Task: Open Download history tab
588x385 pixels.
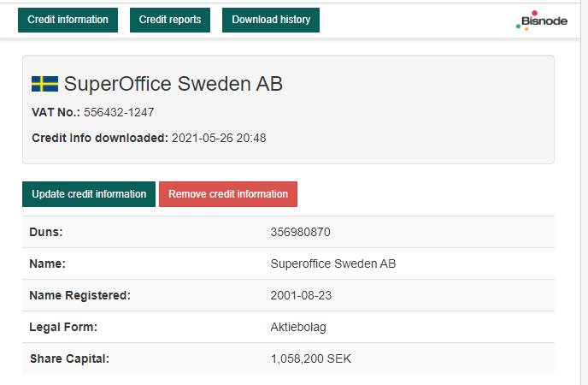Action: 271,20
